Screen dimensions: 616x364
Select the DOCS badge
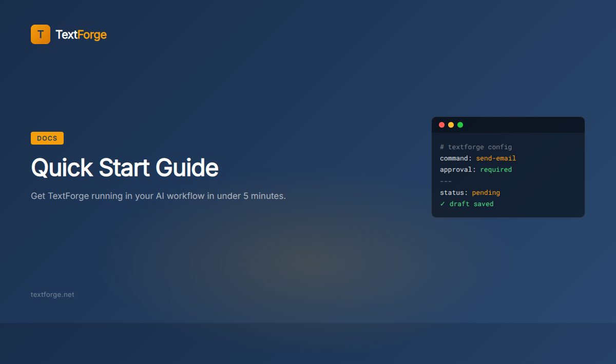47,138
